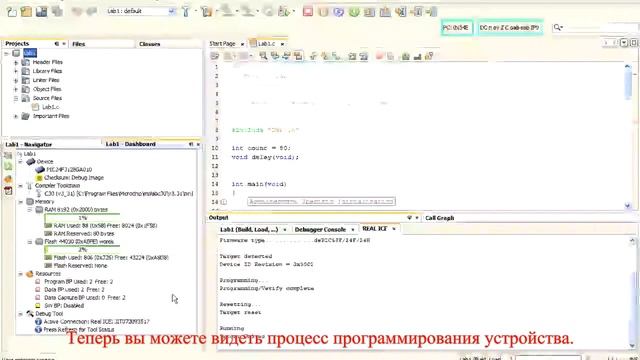Click the New Project toolbar icon

[x=26, y=11]
